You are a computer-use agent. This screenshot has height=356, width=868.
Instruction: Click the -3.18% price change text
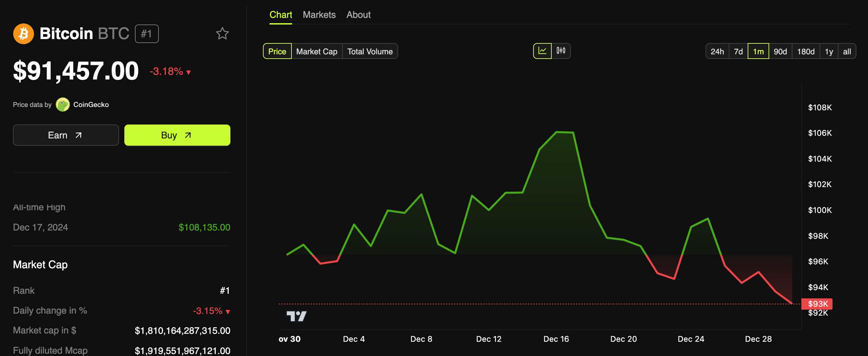tap(166, 71)
